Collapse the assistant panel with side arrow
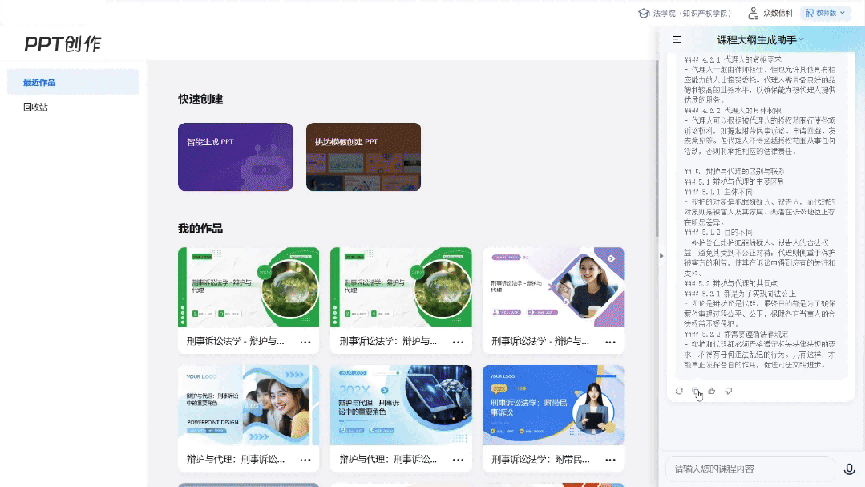The image size is (865, 487). click(659, 256)
